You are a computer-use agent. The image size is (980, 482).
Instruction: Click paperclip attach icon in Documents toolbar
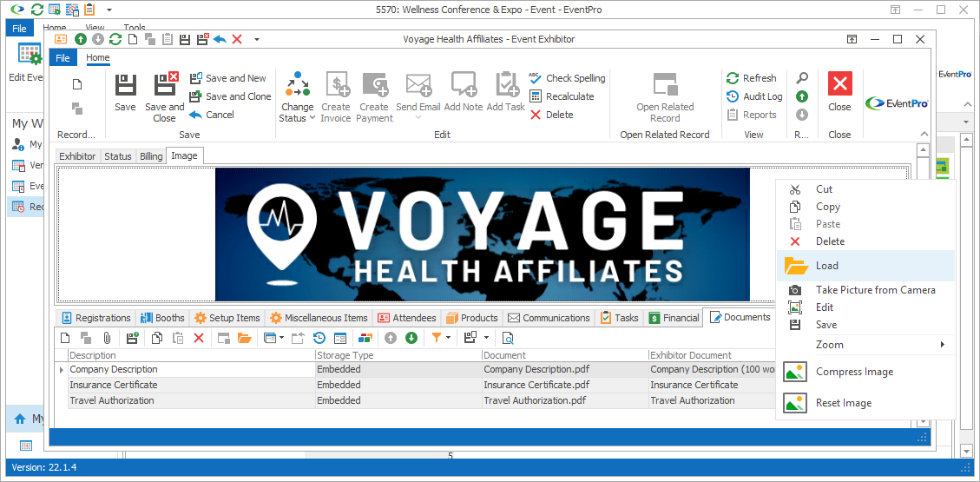pos(106,338)
